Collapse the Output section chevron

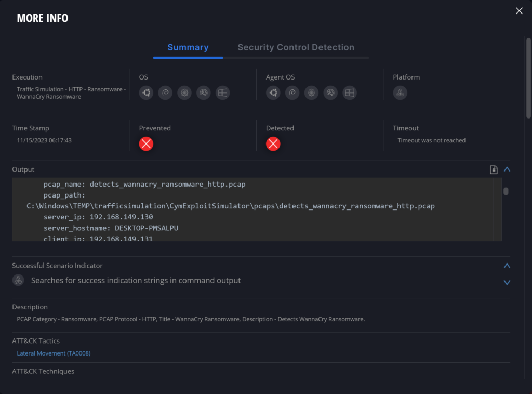click(507, 169)
